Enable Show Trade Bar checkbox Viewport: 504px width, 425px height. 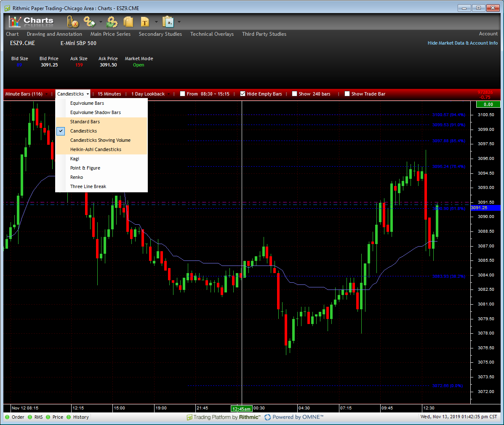click(347, 94)
